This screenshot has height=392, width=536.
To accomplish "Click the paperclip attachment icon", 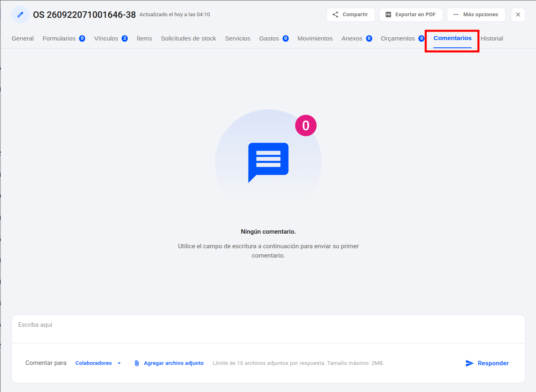I will pos(137,363).
